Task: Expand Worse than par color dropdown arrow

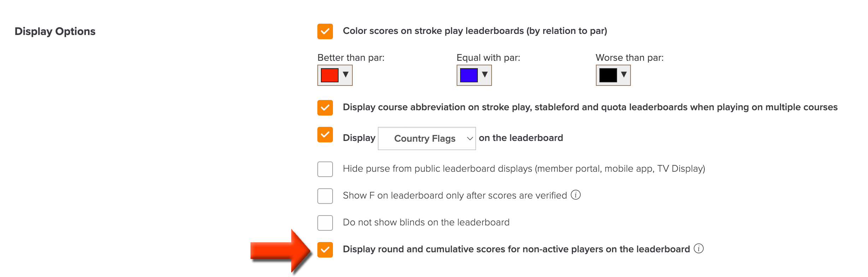Action: tap(624, 75)
